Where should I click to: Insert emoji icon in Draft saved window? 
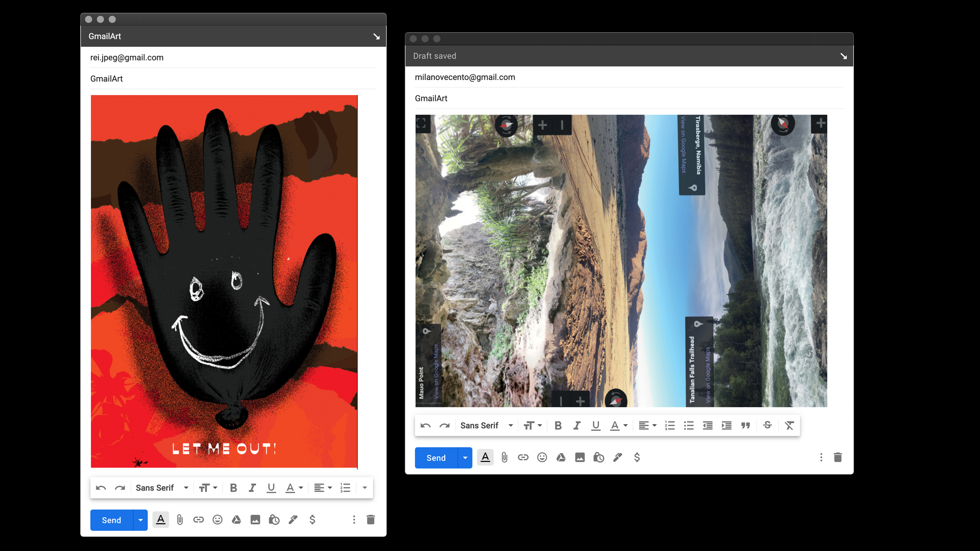coord(542,457)
